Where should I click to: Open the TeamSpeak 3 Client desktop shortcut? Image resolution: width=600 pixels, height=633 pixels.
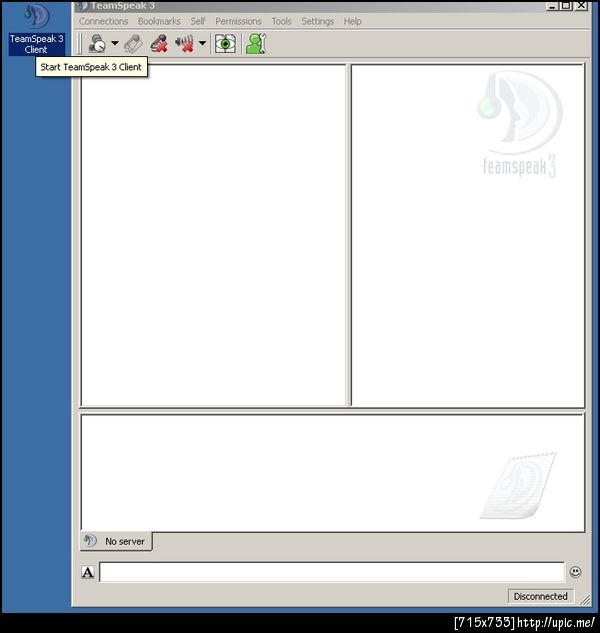36,28
